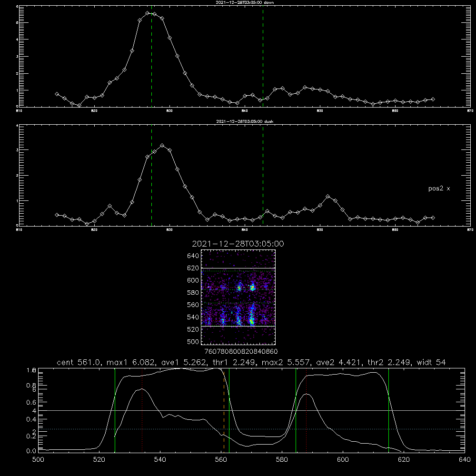Click the bottom plot y-axis label 0.0
Screen dimensions: 476x476
[x=31, y=451]
